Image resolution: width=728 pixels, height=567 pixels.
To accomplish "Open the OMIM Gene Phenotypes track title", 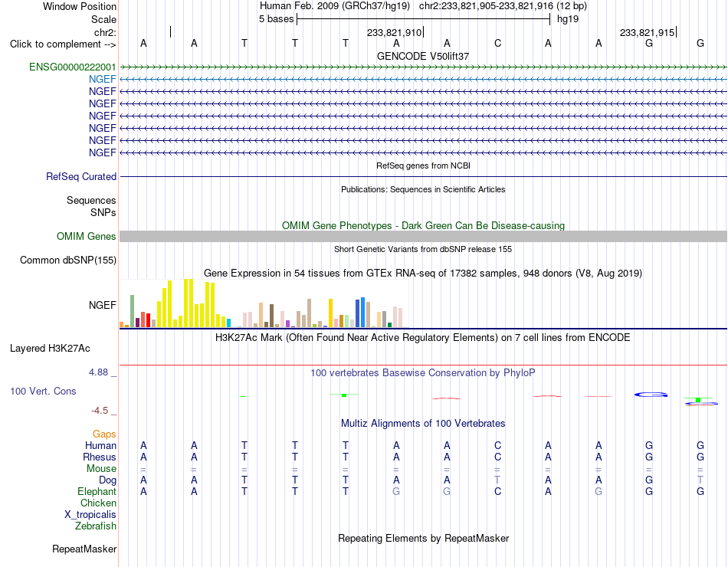I will 424,226.
